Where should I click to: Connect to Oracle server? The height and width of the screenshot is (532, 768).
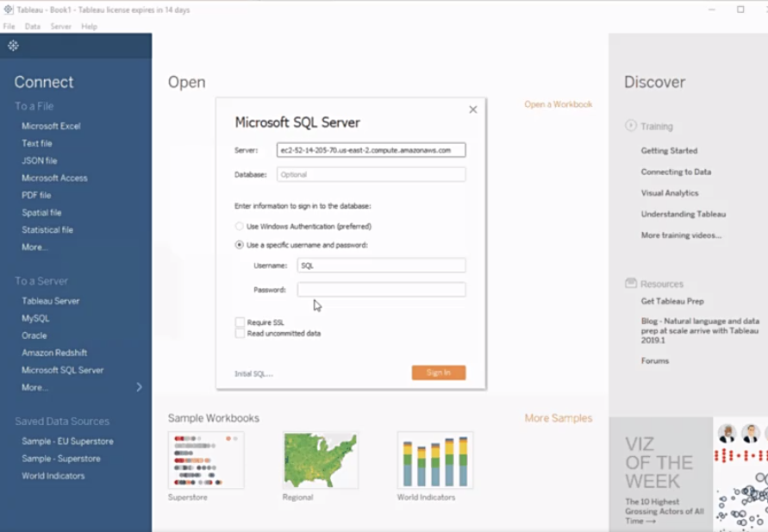[x=34, y=335]
